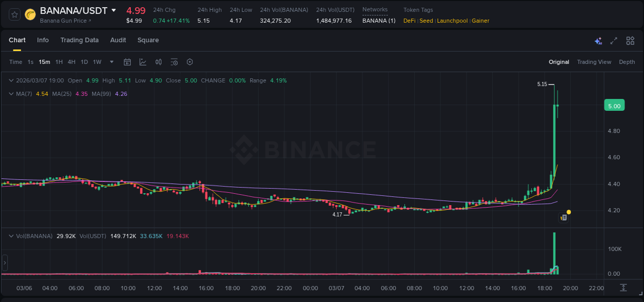644x302 pixels.
Task: Open the Audit tab
Action: pyautogui.click(x=118, y=40)
